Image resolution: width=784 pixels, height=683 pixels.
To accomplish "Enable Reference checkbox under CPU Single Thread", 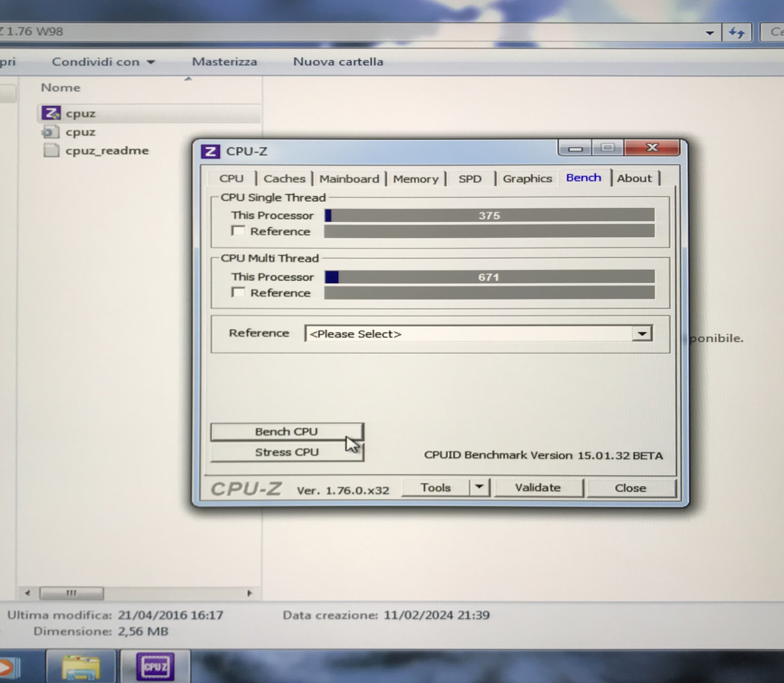I will pos(238,231).
